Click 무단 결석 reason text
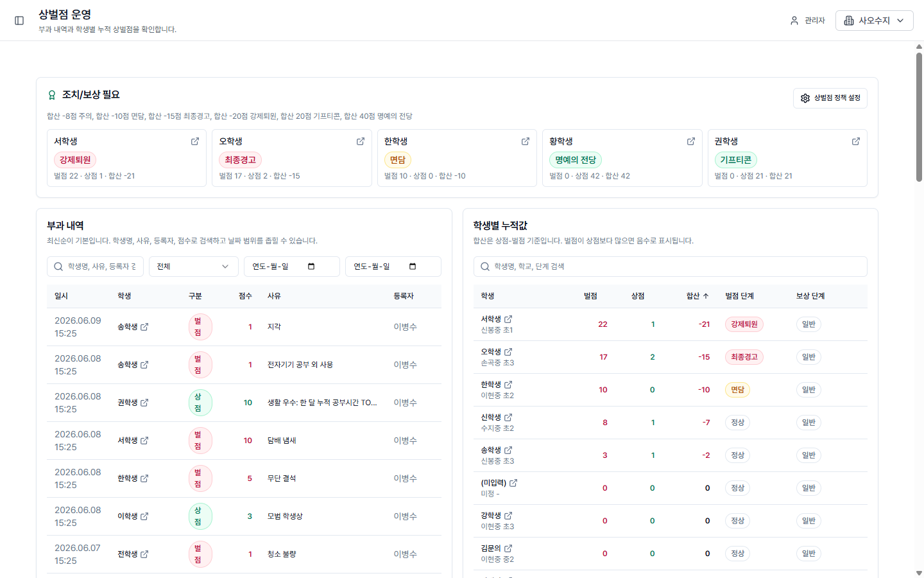Screen dimensions: 924x578 click(282, 478)
